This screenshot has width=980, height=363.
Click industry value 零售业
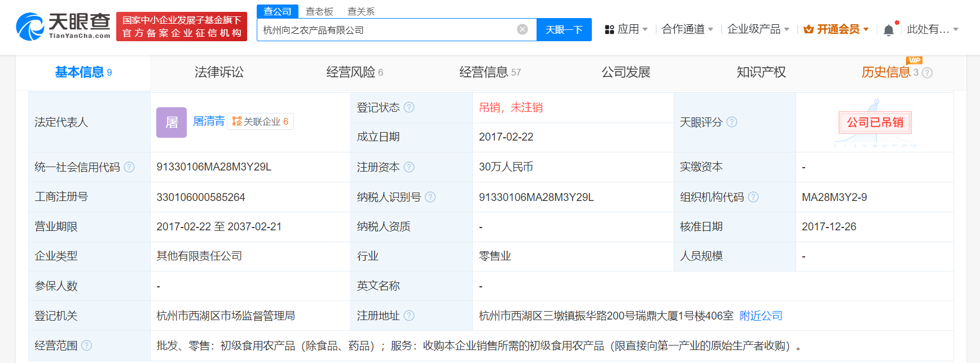coord(495,256)
